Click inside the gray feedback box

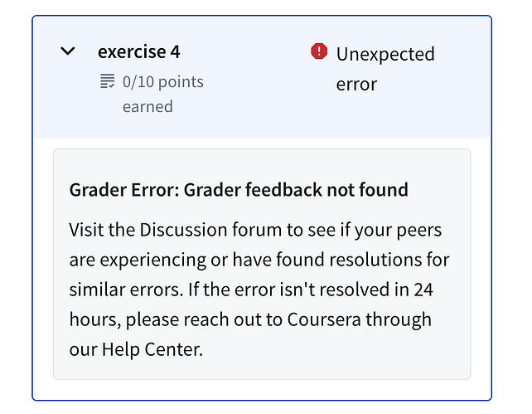pos(262,264)
